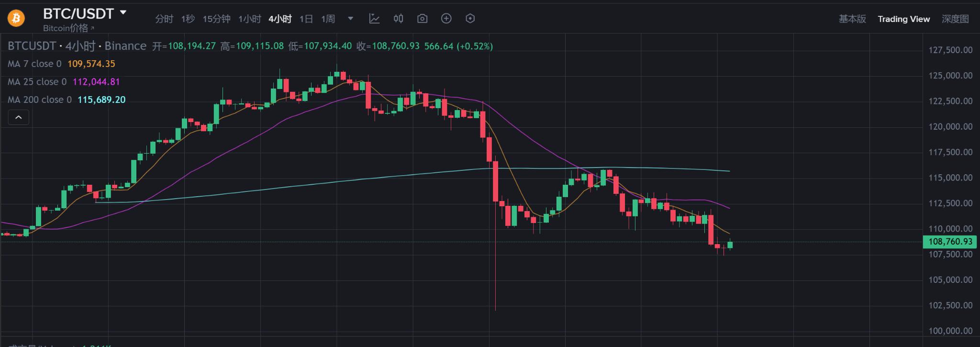
Task: Open chart settings hexagon icon
Action: 470,19
